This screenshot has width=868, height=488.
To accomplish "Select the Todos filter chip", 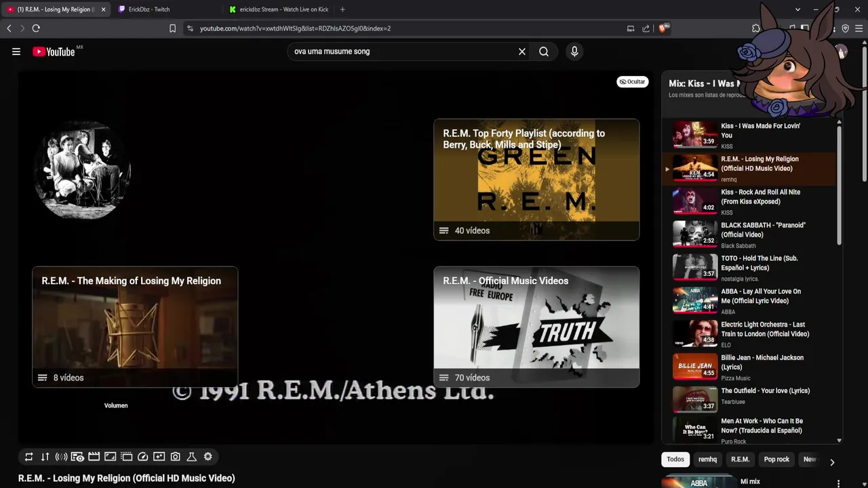I will coord(675,460).
